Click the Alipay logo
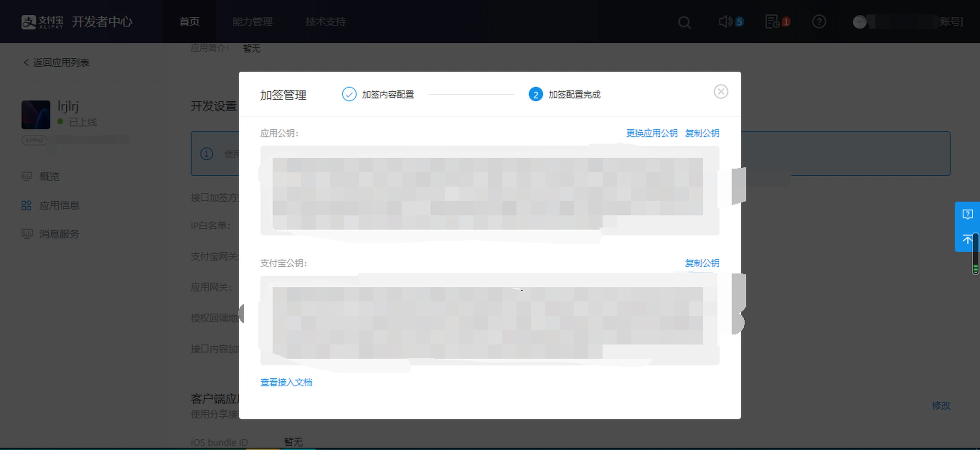 click(x=42, y=22)
